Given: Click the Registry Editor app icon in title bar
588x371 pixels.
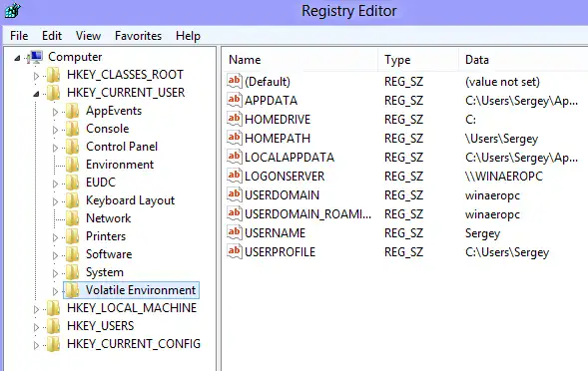Looking at the screenshot, I should coord(12,10).
